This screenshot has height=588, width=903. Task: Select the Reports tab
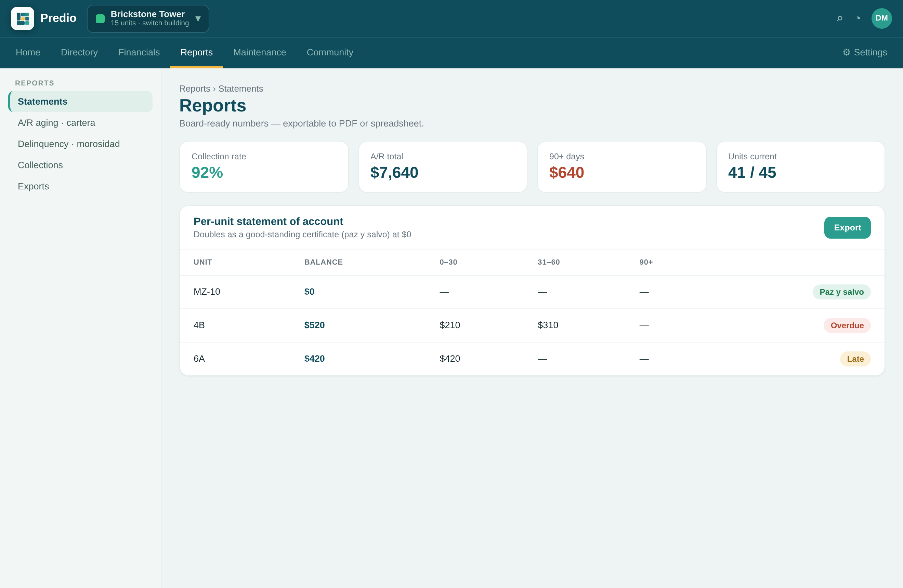pos(197,52)
